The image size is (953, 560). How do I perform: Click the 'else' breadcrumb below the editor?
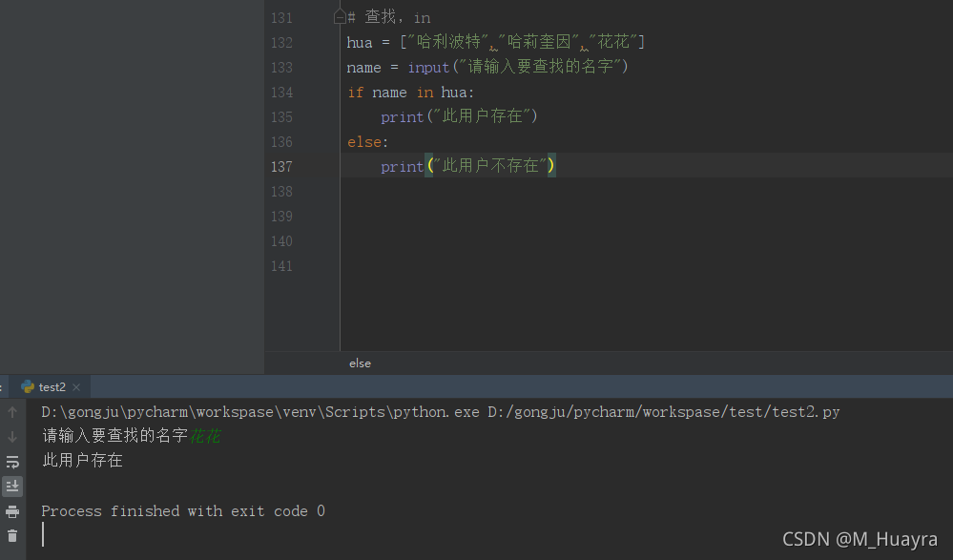tap(360, 363)
